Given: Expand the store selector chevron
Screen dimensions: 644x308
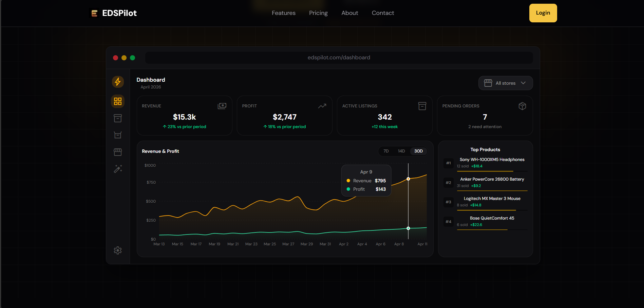Looking at the screenshot, I should [524, 83].
